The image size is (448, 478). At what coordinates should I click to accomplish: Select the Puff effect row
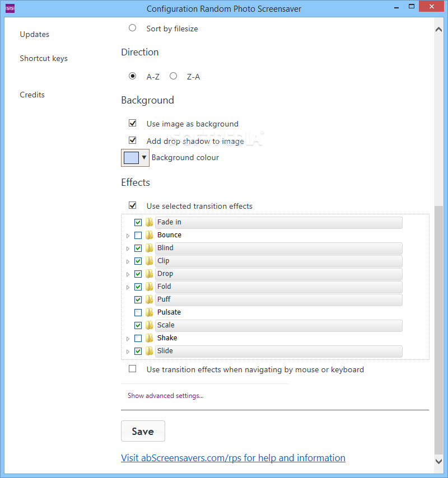tap(279, 299)
